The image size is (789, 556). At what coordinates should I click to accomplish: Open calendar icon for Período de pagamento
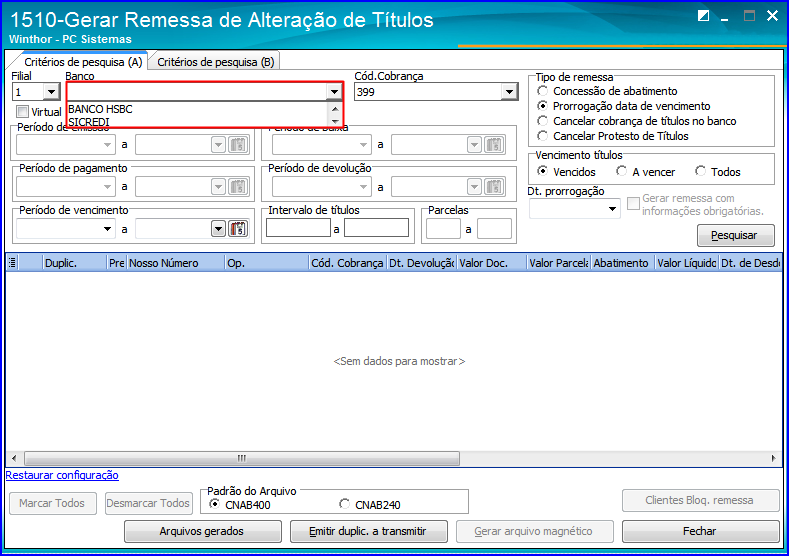239,187
